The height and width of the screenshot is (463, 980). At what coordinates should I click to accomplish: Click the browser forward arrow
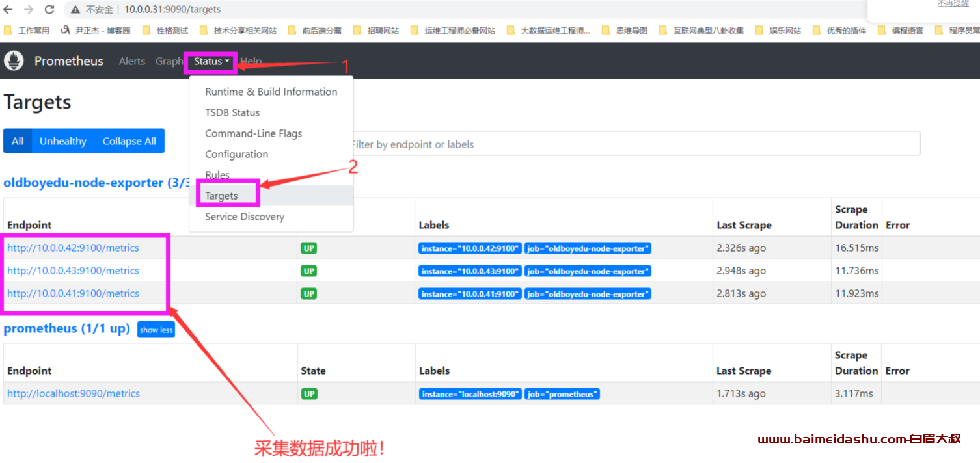point(28,9)
